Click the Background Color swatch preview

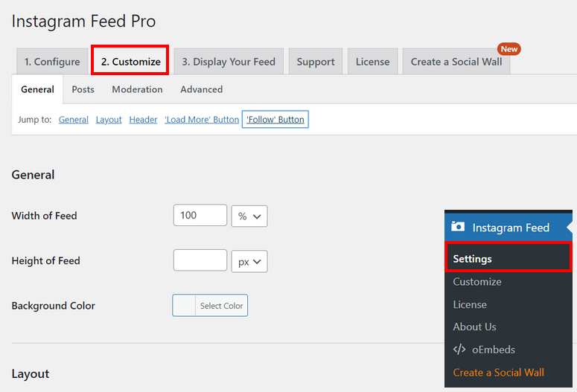click(x=184, y=305)
